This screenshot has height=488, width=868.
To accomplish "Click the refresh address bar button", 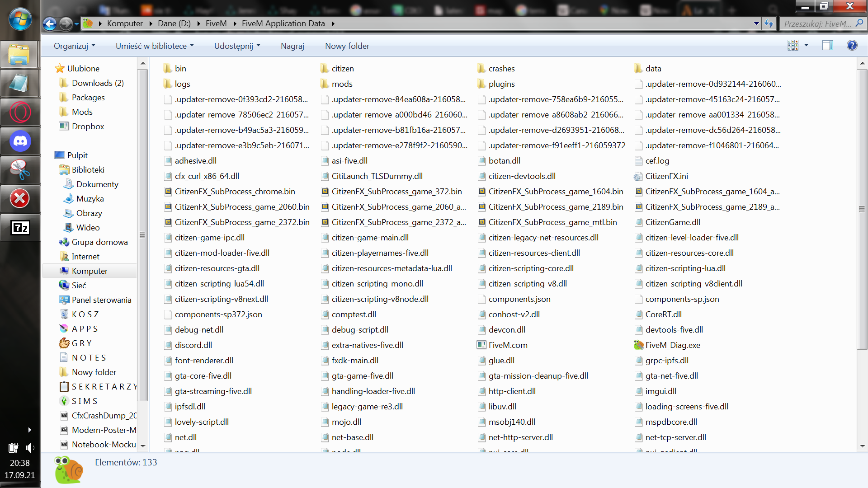I will pyautogui.click(x=769, y=23).
